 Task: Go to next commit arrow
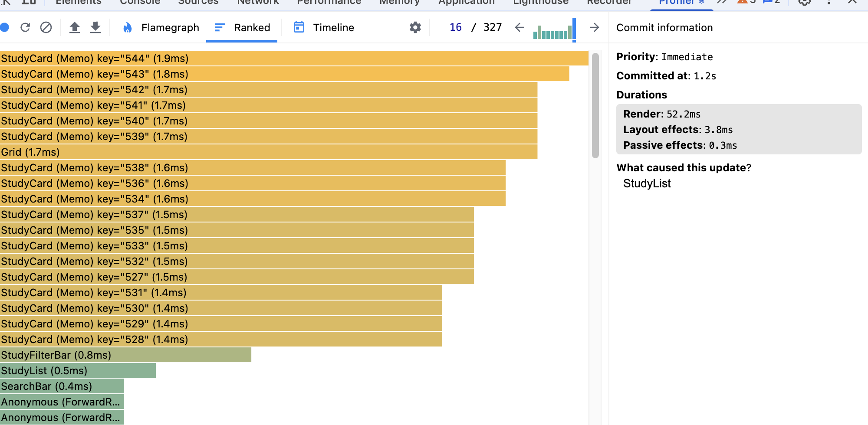[x=594, y=28]
